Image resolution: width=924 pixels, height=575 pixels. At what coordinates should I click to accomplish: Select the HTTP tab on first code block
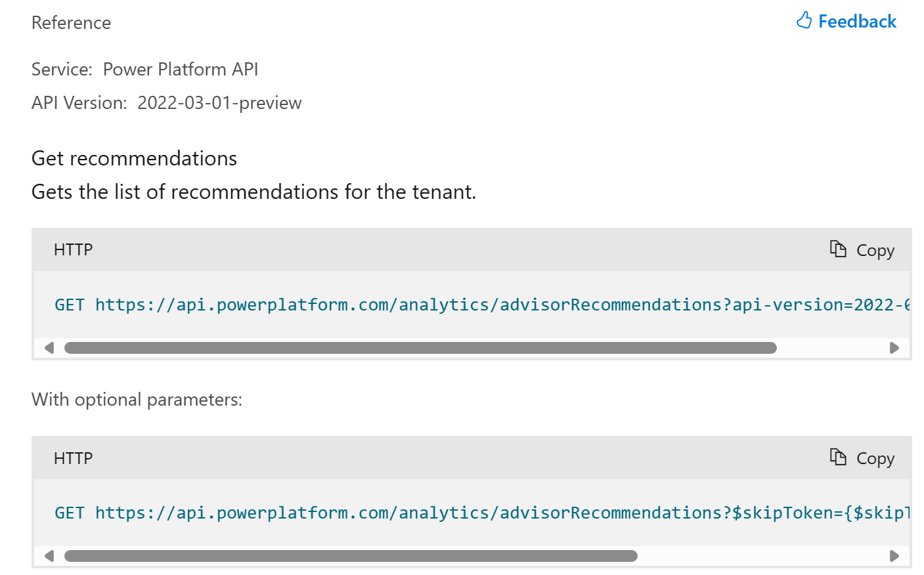click(x=72, y=249)
